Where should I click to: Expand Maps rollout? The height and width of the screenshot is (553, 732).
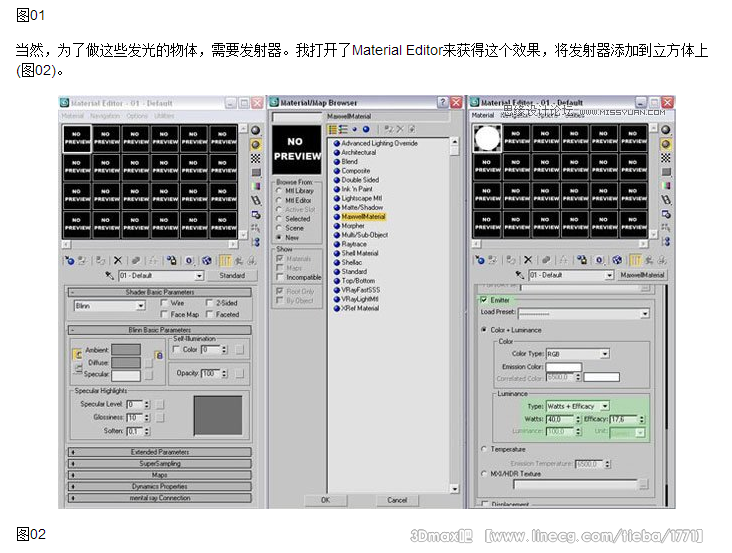160,475
